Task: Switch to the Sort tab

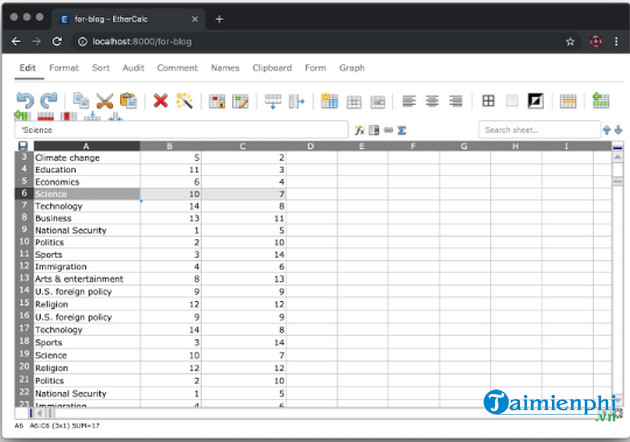Action: (101, 68)
